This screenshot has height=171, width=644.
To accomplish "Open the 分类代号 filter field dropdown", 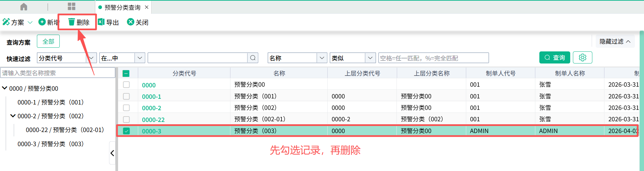I will click(x=91, y=58).
